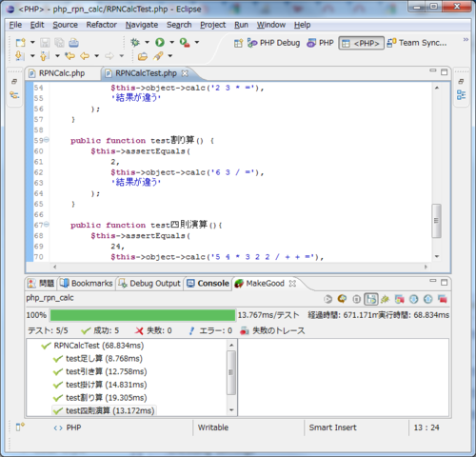Toggle debug mode bug icon in MakeGood
The image size is (476, 457).
click(385, 299)
